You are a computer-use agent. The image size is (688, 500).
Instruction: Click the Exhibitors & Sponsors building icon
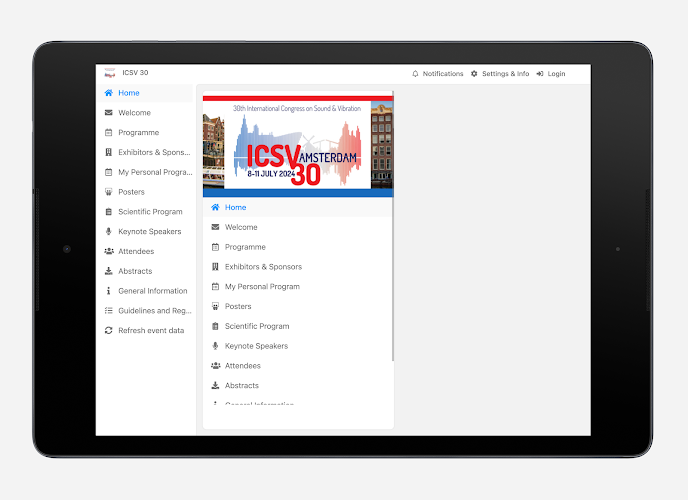(215, 267)
